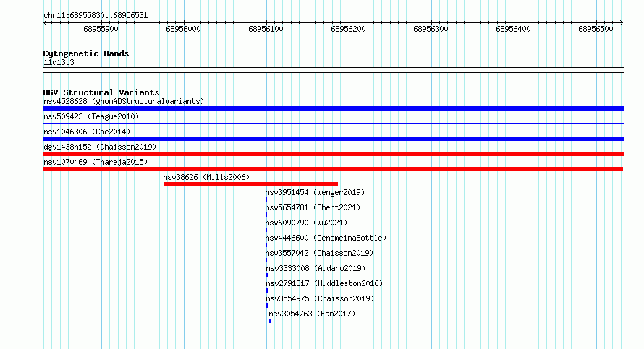The height and width of the screenshot is (349, 644).
Task: Click the 68956000 ruler coordinate
Action: (x=183, y=29)
